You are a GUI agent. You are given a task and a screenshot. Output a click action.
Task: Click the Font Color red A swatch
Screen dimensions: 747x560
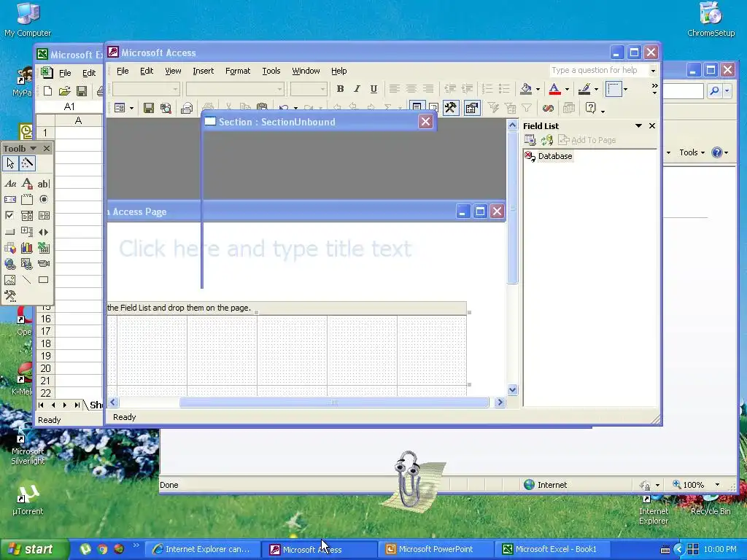coord(554,88)
